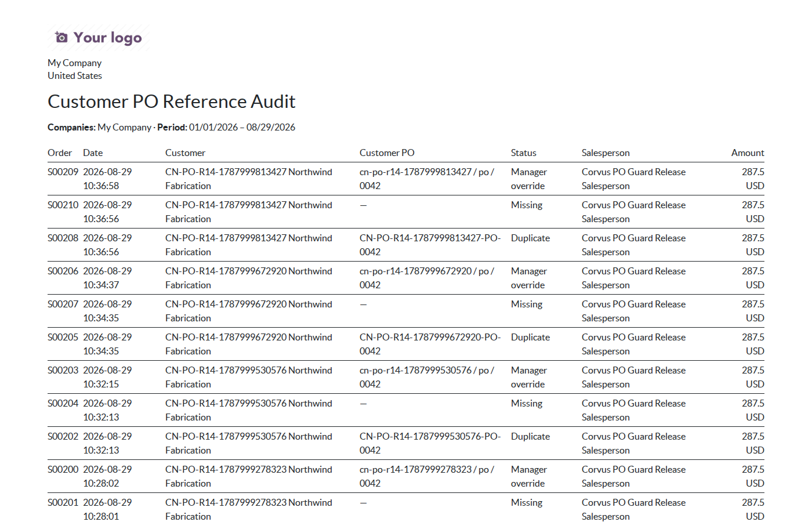Image resolution: width=812 pixels, height=522 pixels.
Task: Click Duplicate status in S00208 row
Action: click(x=530, y=238)
